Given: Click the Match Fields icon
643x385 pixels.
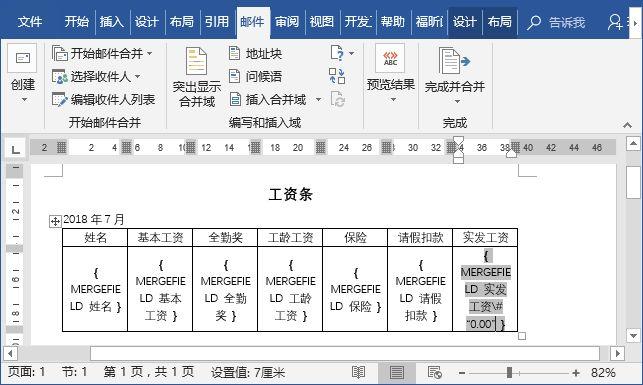Looking at the screenshot, I should tap(337, 76).
